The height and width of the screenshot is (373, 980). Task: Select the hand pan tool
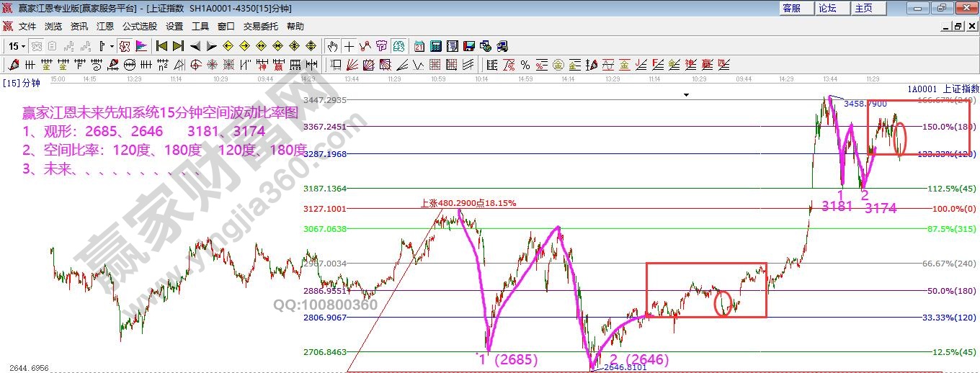pyautogui.click(x=332, y=46)
